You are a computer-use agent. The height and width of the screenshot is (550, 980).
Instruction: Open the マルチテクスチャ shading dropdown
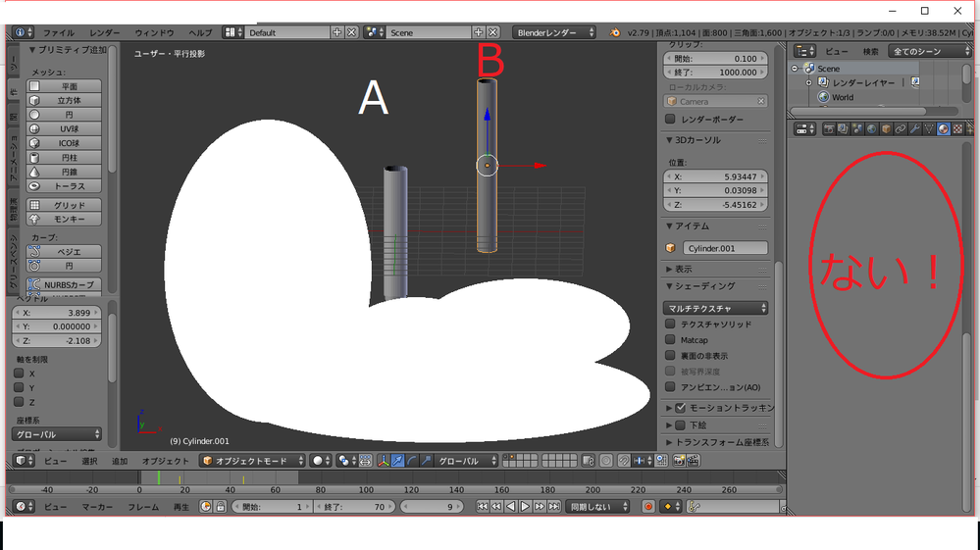click(716, 308)
